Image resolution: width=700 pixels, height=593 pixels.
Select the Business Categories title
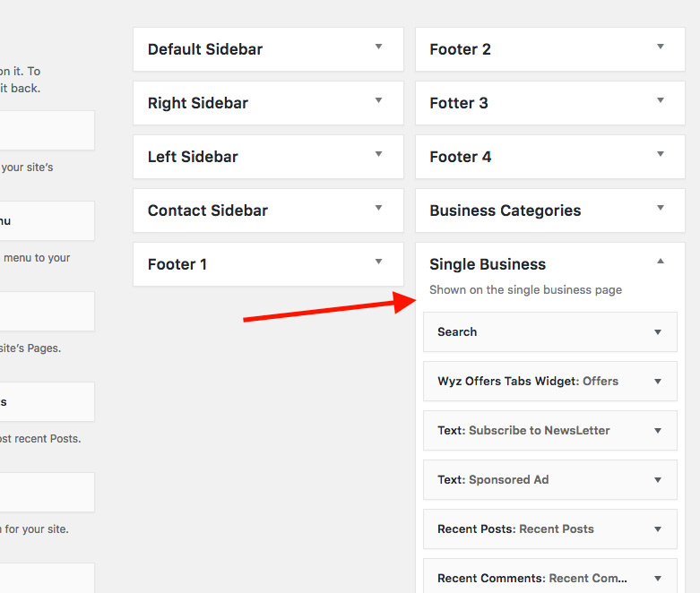click(505, 211)
